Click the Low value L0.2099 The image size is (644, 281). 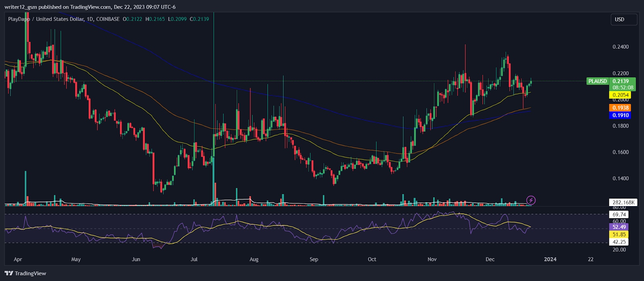coord(178,19)
